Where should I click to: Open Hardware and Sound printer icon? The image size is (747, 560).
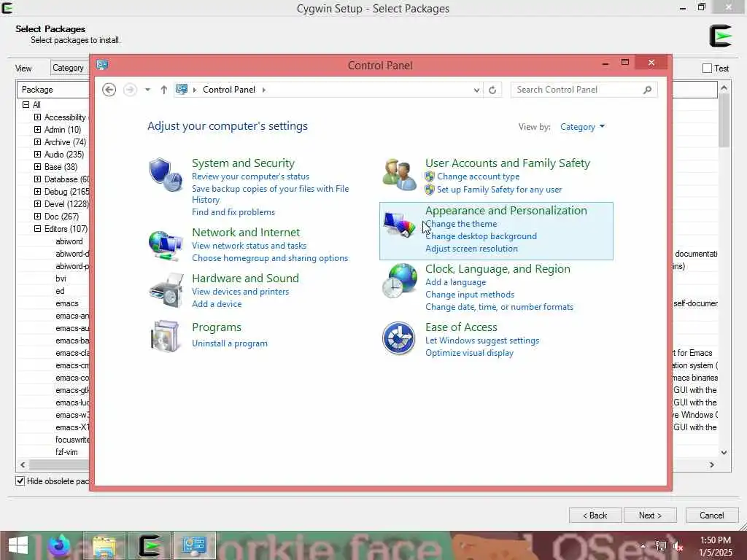(x=166, y=290)
